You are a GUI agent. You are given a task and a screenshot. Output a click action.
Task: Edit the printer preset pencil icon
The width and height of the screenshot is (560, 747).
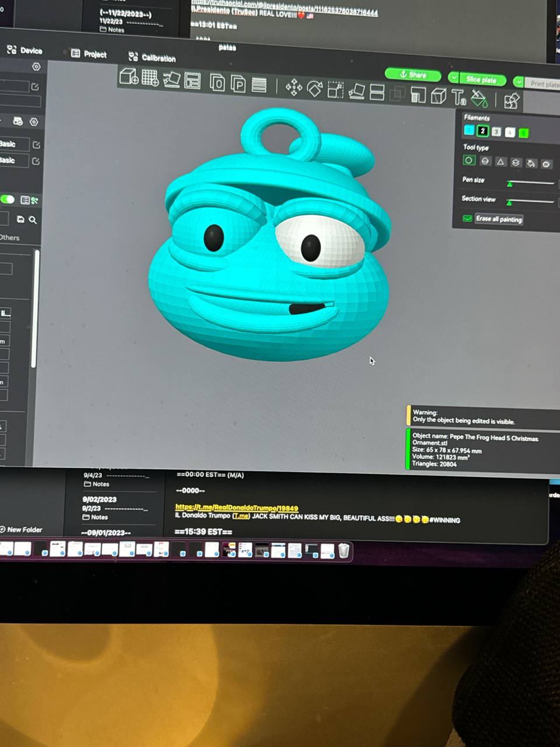pyautogui.click(x=35, y=87)
